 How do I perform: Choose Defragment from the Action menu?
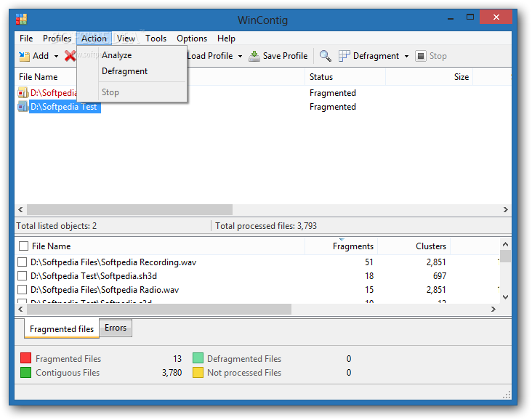132,71
